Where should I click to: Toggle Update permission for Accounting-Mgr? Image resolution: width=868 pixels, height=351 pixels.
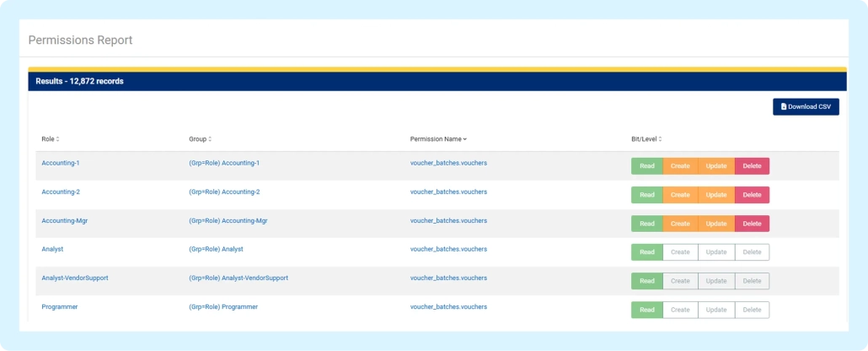coord(716,224)
